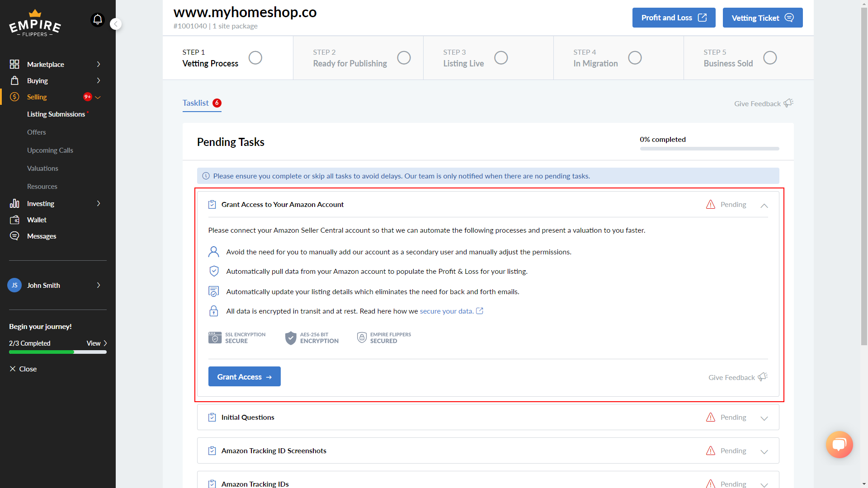Select Step 4 In Migration circle
The height and width of the screenshot is (488, 868).
635,58
